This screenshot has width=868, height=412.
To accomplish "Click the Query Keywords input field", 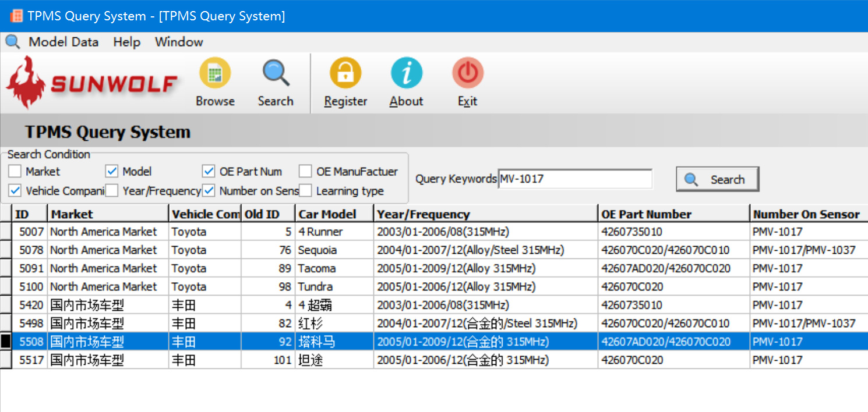I will [574, 179].
